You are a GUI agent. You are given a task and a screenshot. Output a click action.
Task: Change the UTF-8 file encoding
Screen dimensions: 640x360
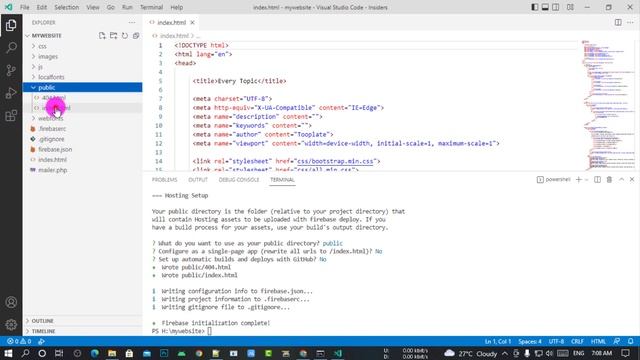click(556, 341)
